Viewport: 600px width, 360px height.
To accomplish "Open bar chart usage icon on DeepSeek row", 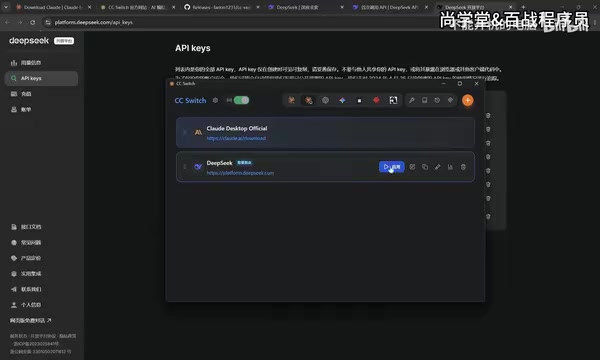I will [450, 167].
